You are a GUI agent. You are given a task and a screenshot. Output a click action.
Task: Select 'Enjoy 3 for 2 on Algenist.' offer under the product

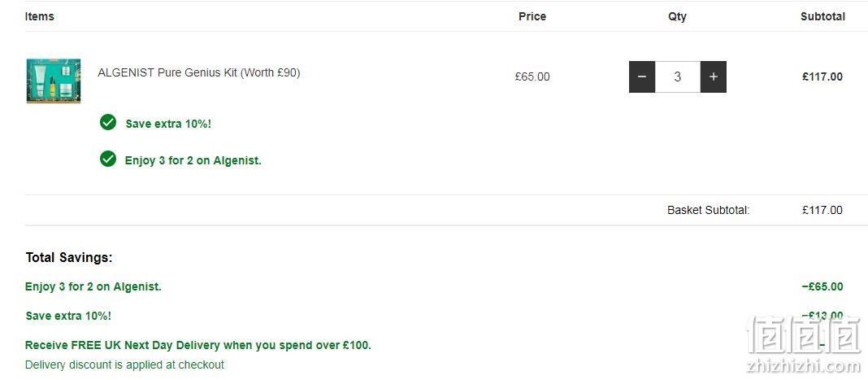click(x=193, y=160)
